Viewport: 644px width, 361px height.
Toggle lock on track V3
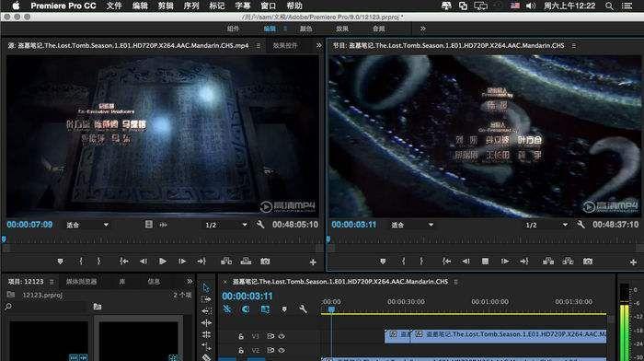pos(241,336)
